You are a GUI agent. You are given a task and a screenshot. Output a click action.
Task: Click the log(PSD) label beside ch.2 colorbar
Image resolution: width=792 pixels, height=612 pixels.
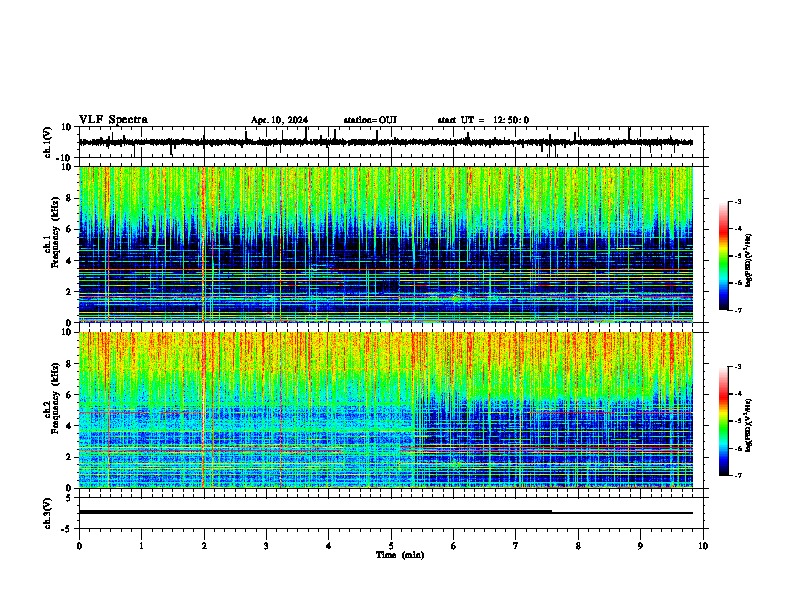click(749, 425)
